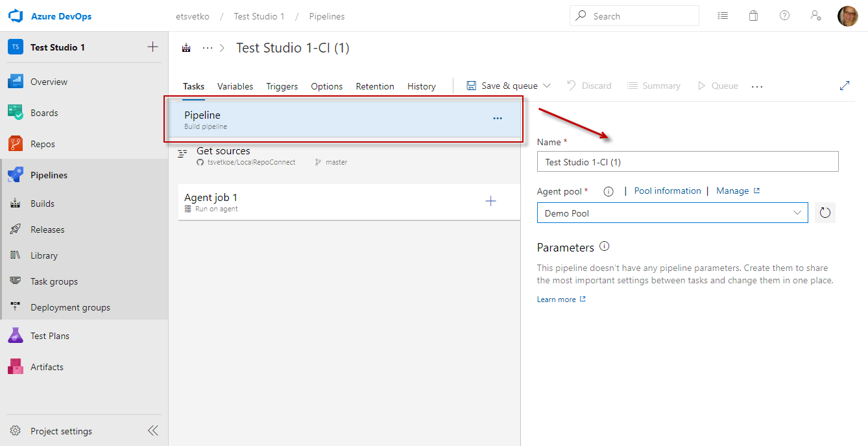The height and width of the screenshot is (446, 868).
Task: Click the Test Studio 1 project name
Action: [x=58, y=47]
